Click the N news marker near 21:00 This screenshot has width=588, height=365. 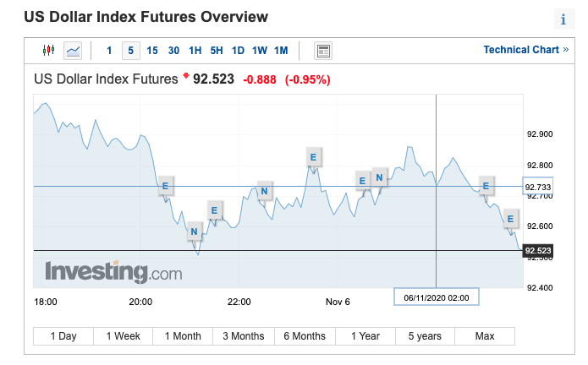pyautogui.click(x=194, y=232)
